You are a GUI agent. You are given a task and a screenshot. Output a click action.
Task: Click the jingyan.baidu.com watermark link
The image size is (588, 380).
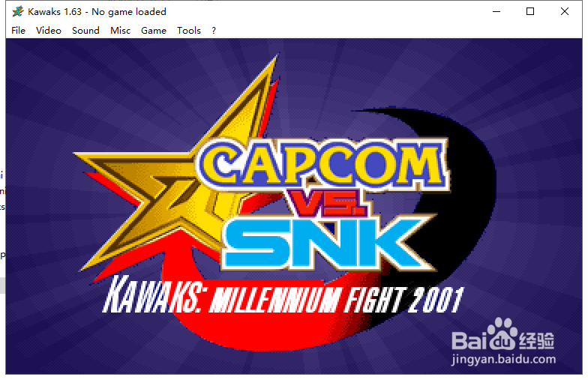[x=504, y=360]
